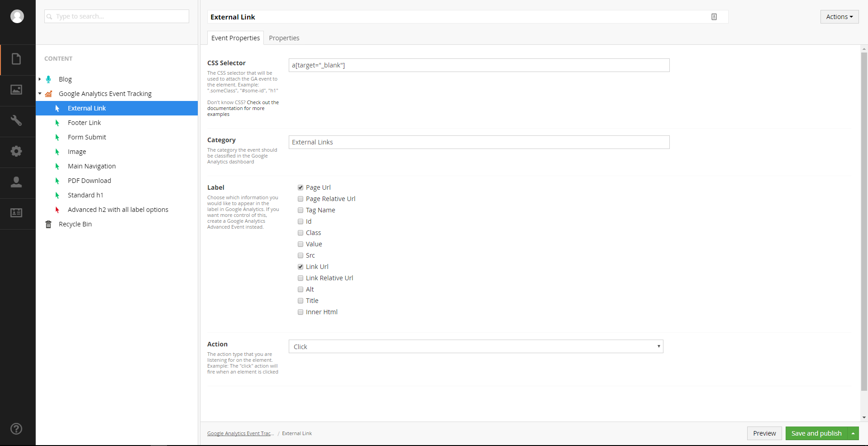Switch to the Properties tab

(x=284, y=38)
